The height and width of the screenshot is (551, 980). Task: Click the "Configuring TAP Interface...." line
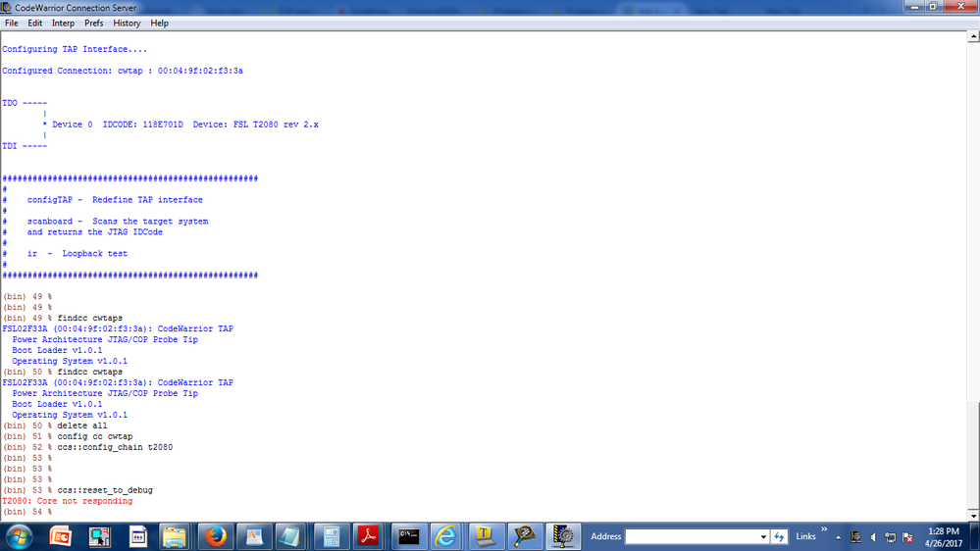point(75,49)
